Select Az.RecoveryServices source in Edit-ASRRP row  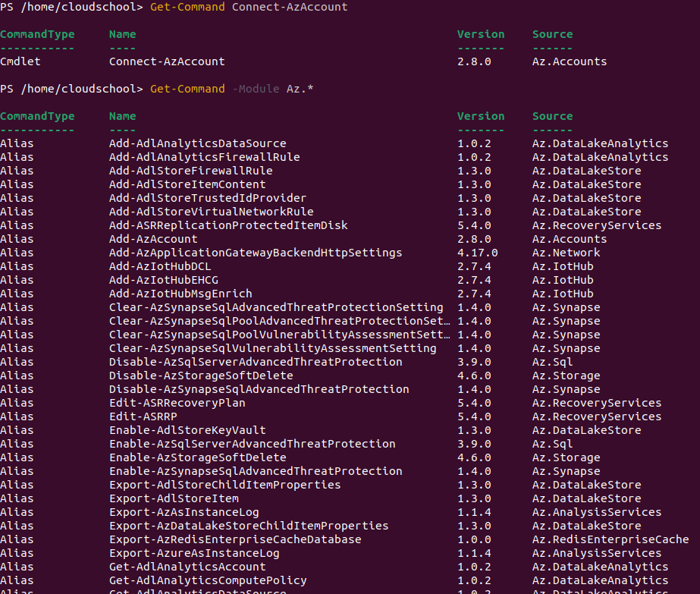[x=596, y=416]
